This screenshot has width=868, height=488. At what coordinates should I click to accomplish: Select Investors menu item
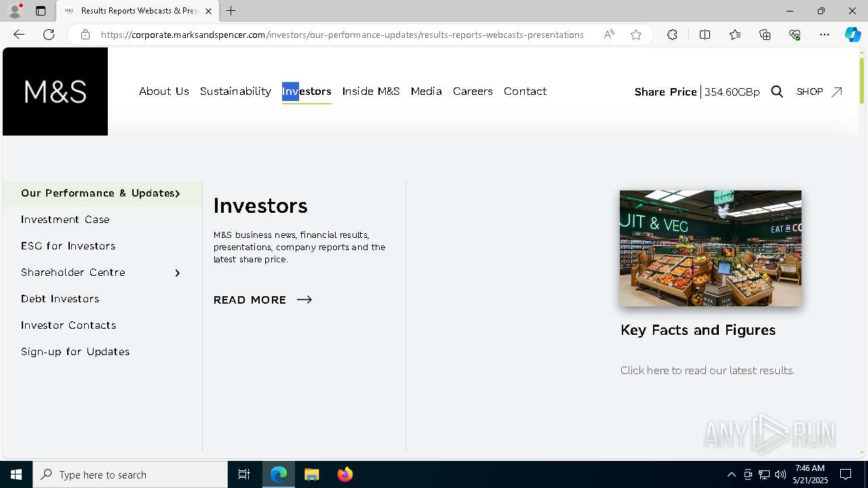307,91
